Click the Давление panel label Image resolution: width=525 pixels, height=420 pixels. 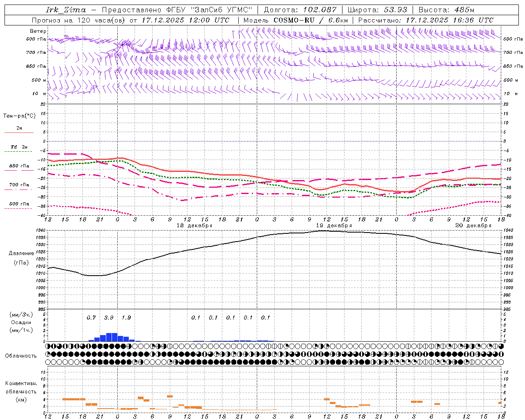(21, 253)
